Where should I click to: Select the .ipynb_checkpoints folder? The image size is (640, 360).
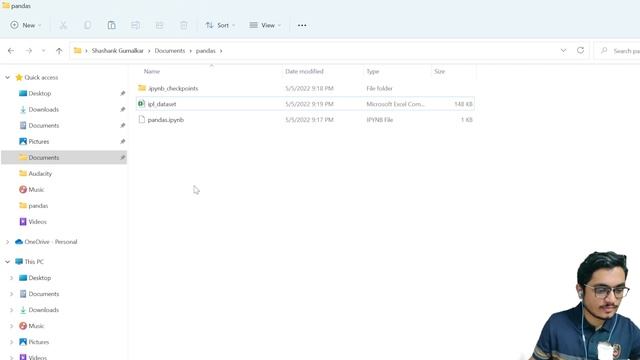coord(305,88)
